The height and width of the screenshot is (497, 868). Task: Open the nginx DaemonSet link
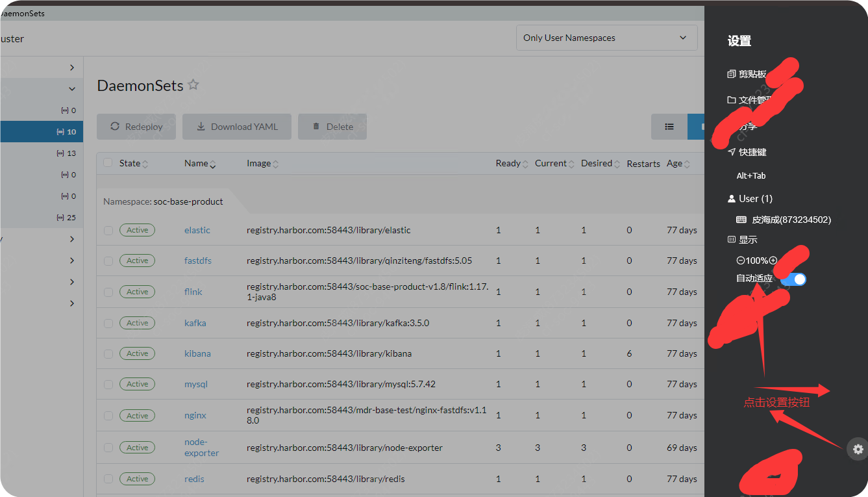point(195,415)
